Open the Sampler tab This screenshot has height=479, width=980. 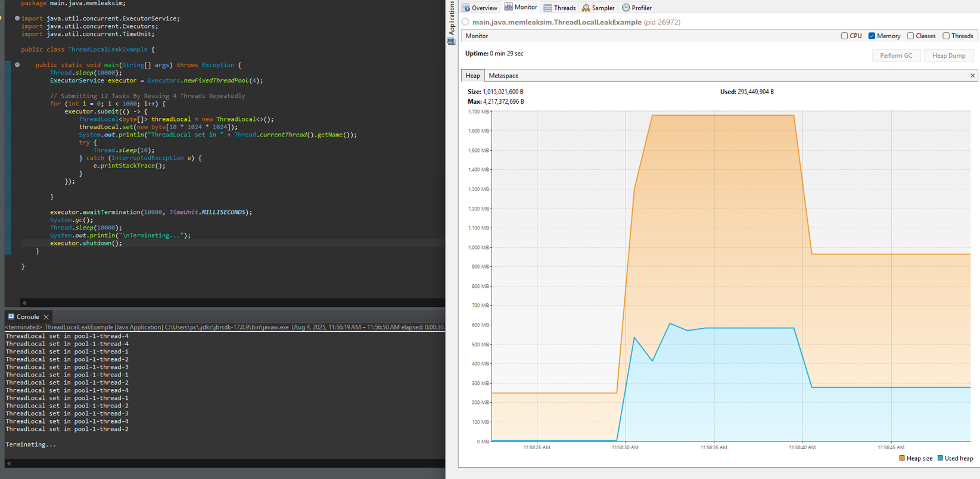(x=598, y=8)
